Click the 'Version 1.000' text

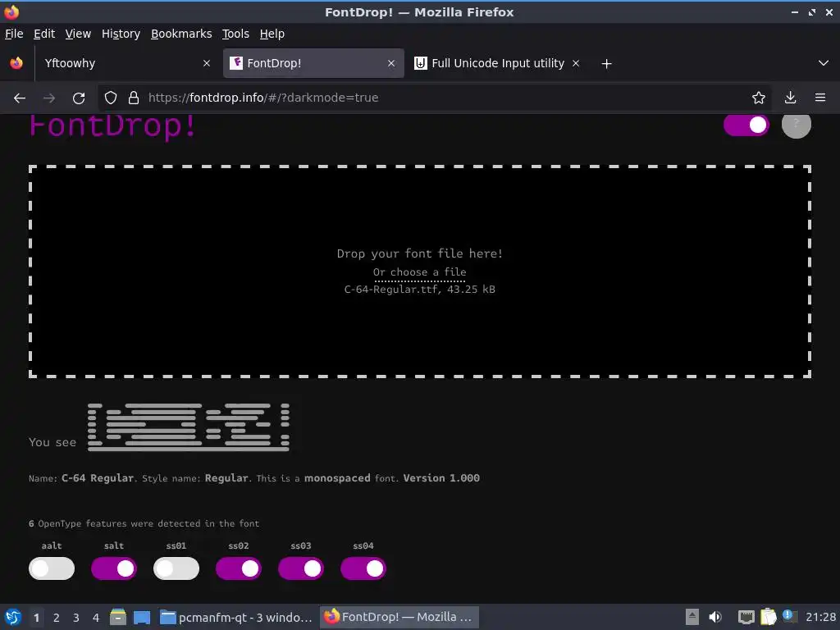(441, 478)
